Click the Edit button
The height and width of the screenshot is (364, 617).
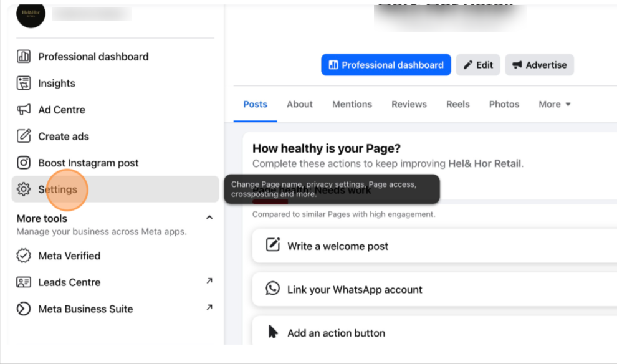tap(478, 65)
